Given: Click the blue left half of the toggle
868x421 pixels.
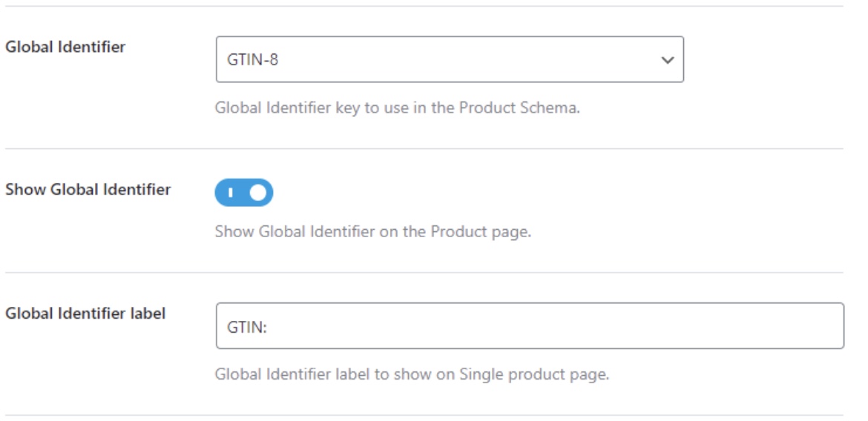Looking at the screenshot, I should coord(228,193).
